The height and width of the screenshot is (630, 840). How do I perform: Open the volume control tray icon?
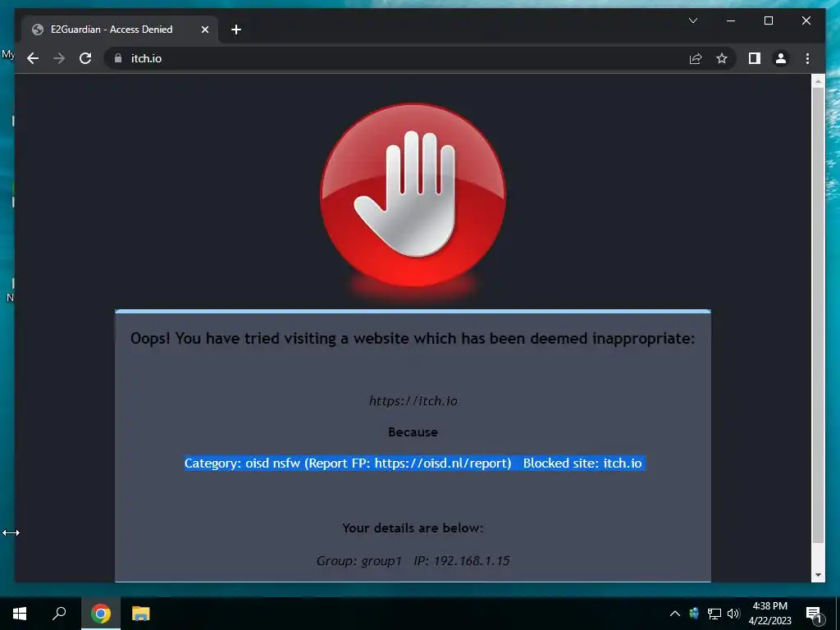tap(733, 614)
